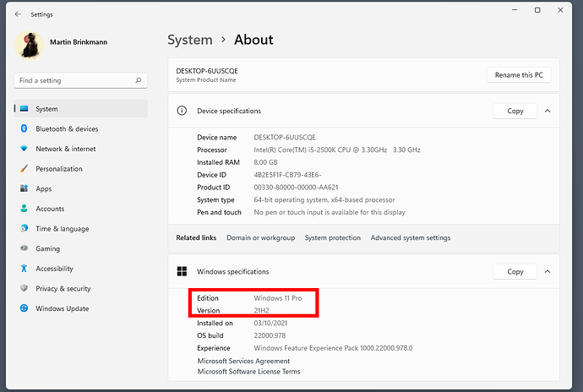Screen dimensions: 583x392
Task: Go to Network & internet label
Action: pyautogui.click(x=65, y=149)
